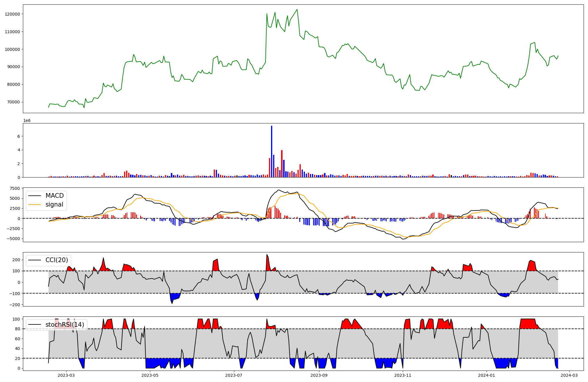Viewport: 588px width, 382px height.
Task: Click the stochRSI(14) legend entry
Action: [x=65, y=325]
